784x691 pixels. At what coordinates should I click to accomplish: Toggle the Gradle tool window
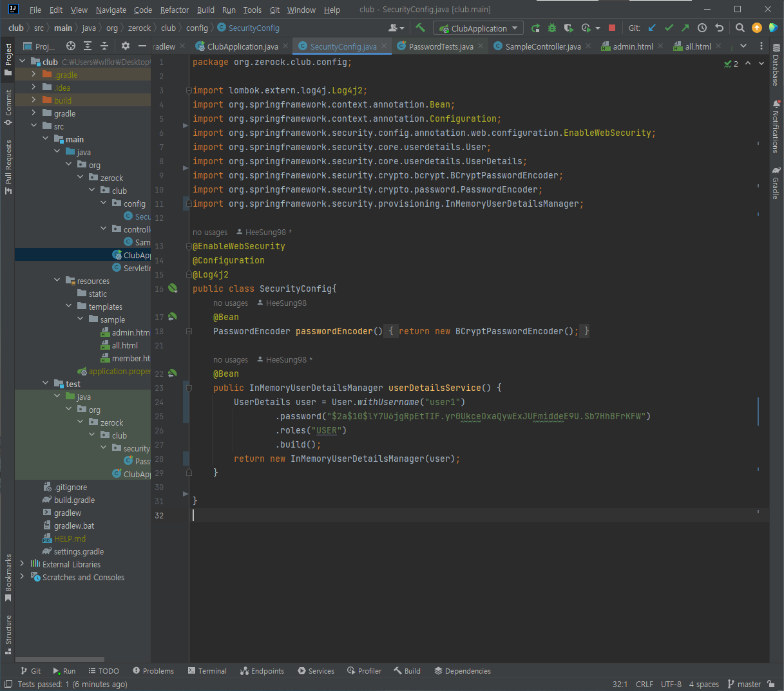(x=776, y=183)
